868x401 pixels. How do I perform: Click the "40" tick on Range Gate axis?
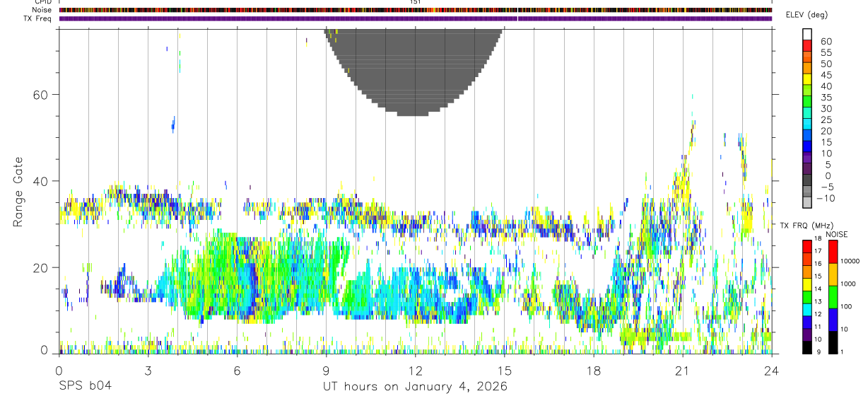point(40,181)
